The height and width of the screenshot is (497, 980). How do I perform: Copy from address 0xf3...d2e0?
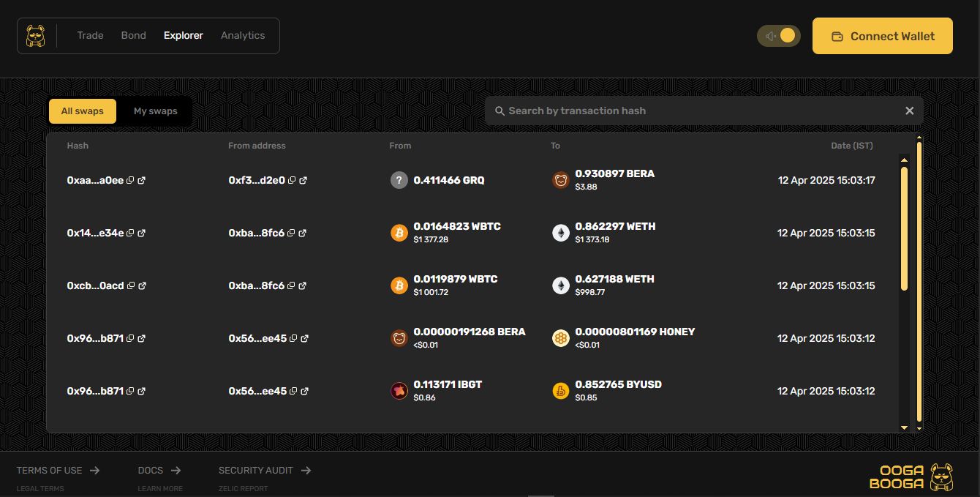(292, 181)
